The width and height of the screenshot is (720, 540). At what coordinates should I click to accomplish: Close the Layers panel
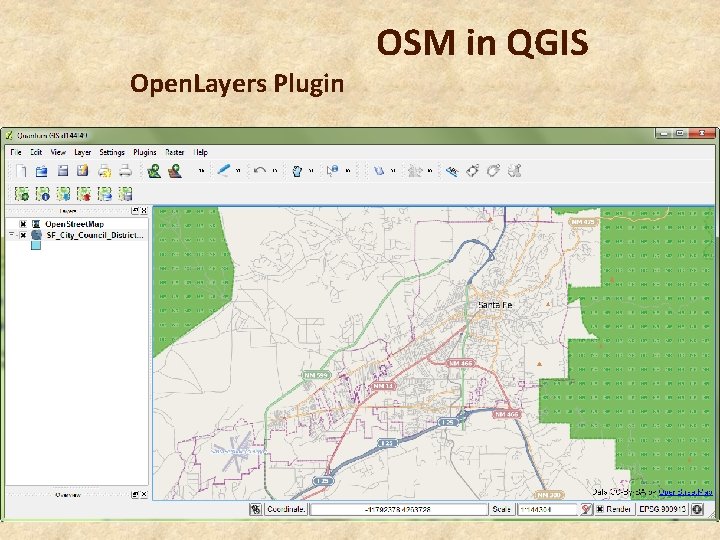144,210
